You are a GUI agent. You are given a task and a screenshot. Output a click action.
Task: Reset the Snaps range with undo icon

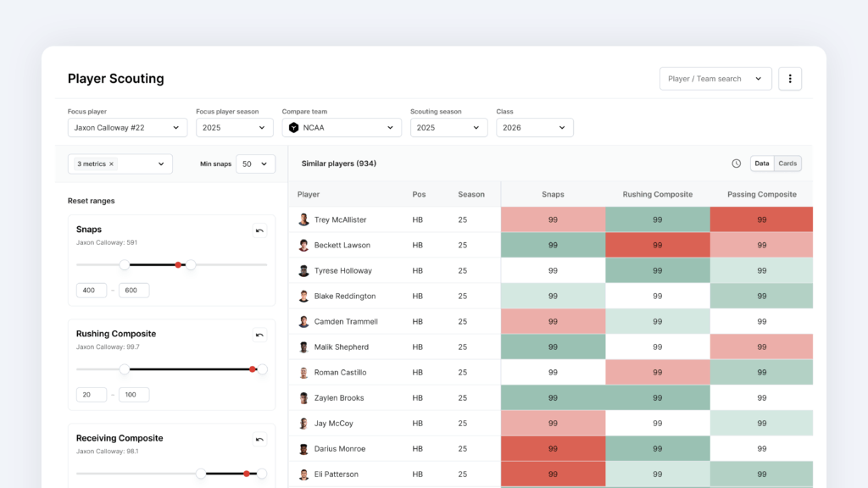tap(259, 230)
